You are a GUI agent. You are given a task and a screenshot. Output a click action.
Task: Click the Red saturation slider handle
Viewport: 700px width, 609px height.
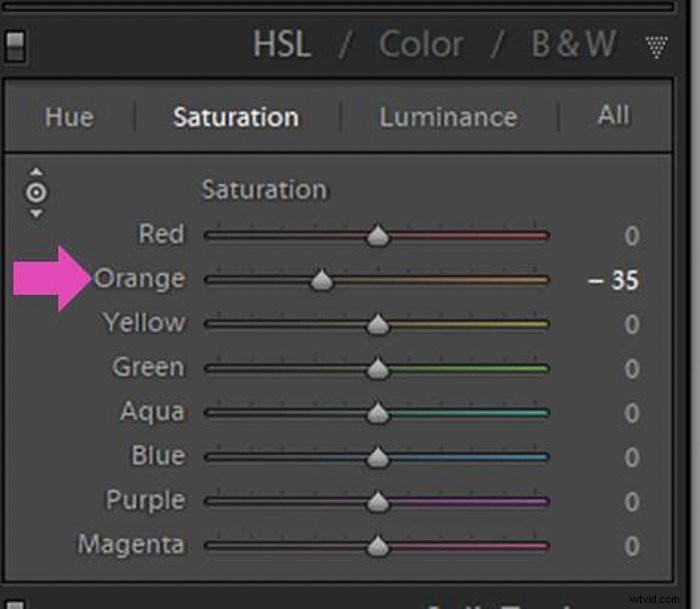378,235
